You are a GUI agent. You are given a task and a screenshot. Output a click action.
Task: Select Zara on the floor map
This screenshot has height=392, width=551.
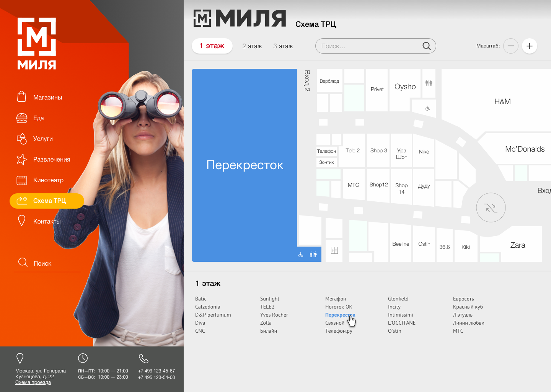click(518, 245)
